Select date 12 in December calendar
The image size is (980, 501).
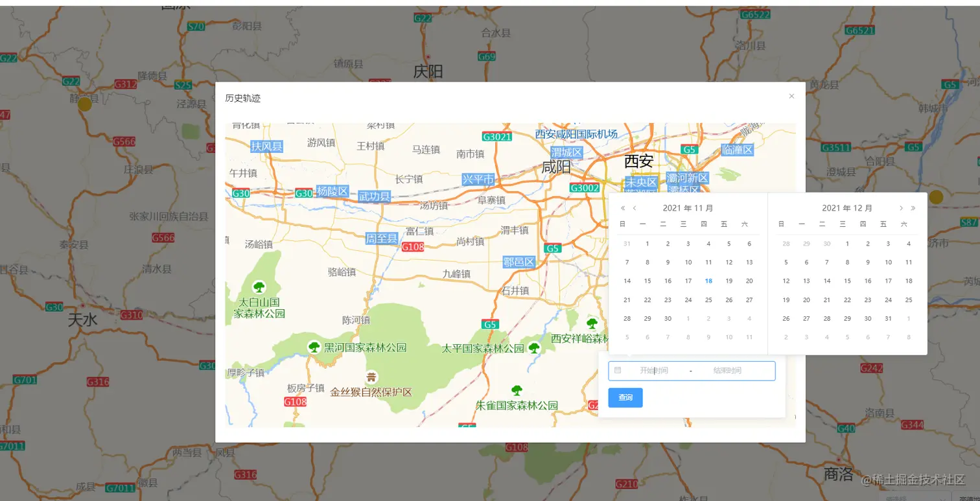point(786,281)
